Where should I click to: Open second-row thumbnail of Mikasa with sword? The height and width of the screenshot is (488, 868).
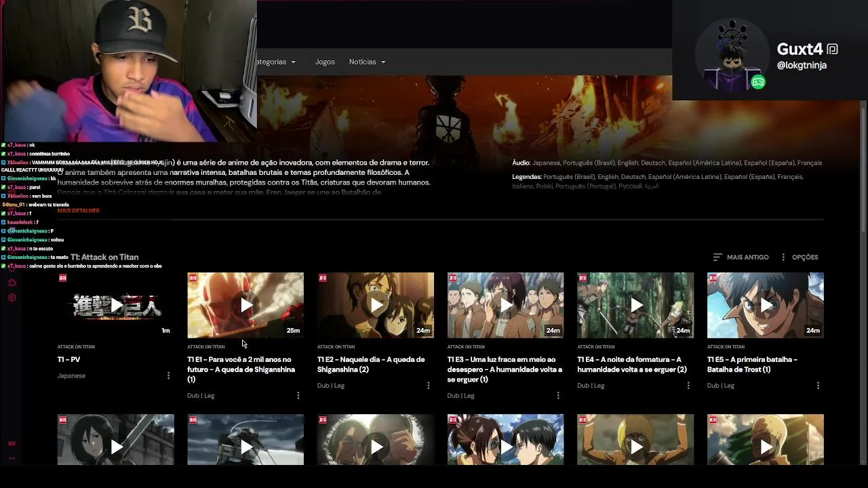(116, 440)
